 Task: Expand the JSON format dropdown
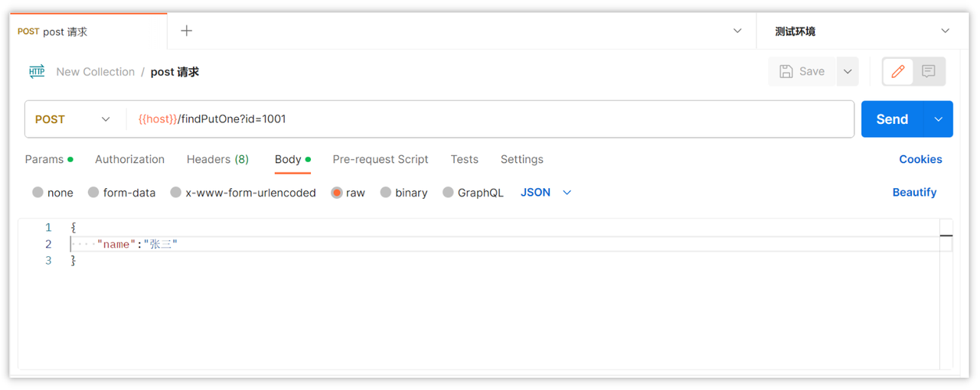coord(546,193)
